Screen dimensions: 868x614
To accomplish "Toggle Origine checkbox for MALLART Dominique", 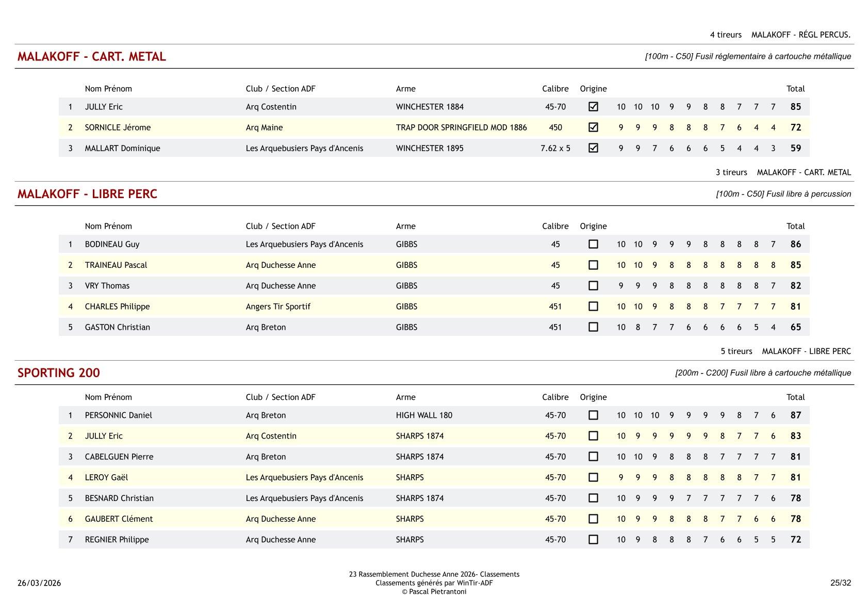I will coord(593,148).
